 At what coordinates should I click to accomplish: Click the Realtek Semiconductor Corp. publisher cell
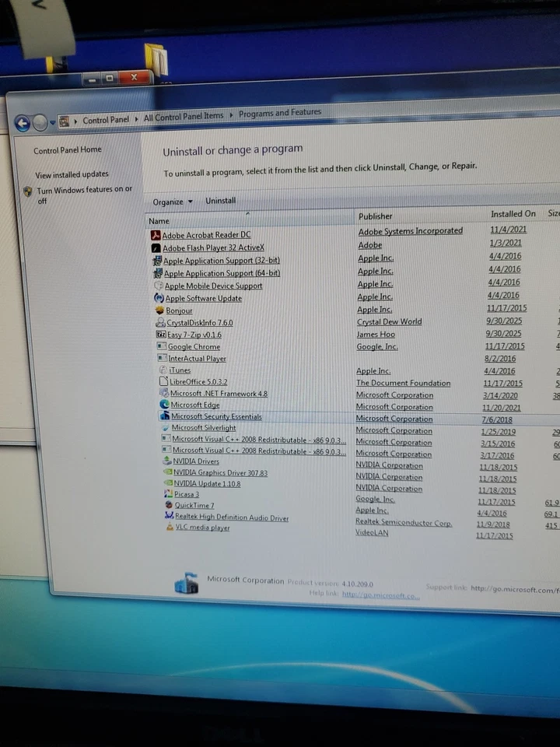click(404, 522)
